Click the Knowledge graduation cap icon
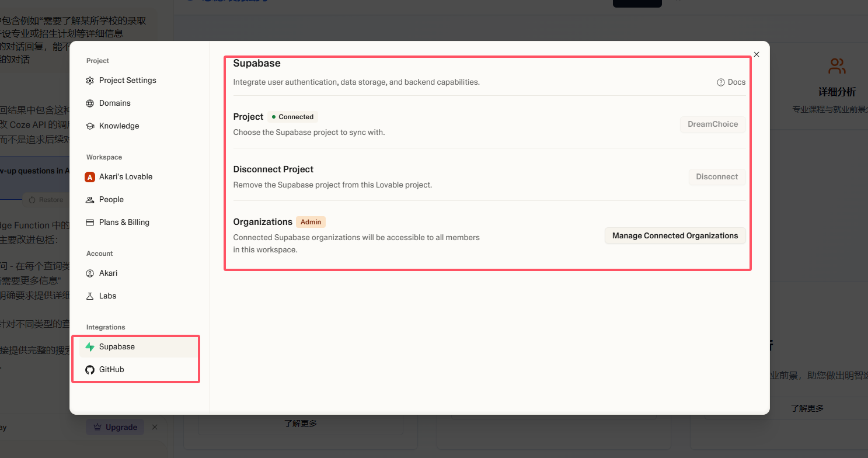The image size is (868, 458). tap(90, 126)
